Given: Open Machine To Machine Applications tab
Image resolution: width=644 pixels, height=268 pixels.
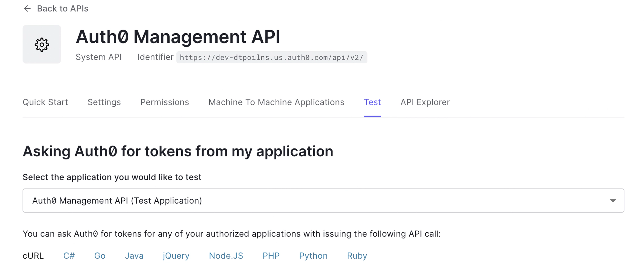Looking at the screenshot, I should [x=276, y=102].
